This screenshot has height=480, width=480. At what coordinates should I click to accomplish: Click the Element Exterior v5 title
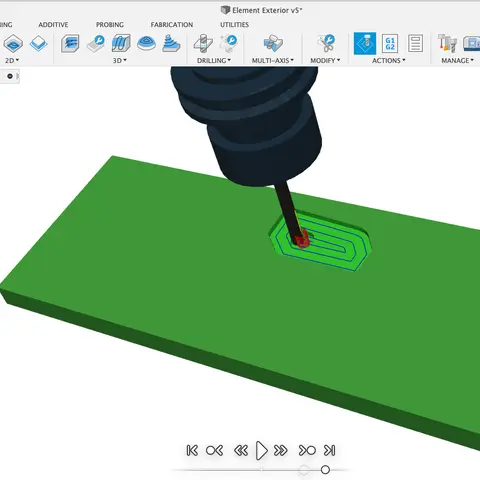[267, 10]
